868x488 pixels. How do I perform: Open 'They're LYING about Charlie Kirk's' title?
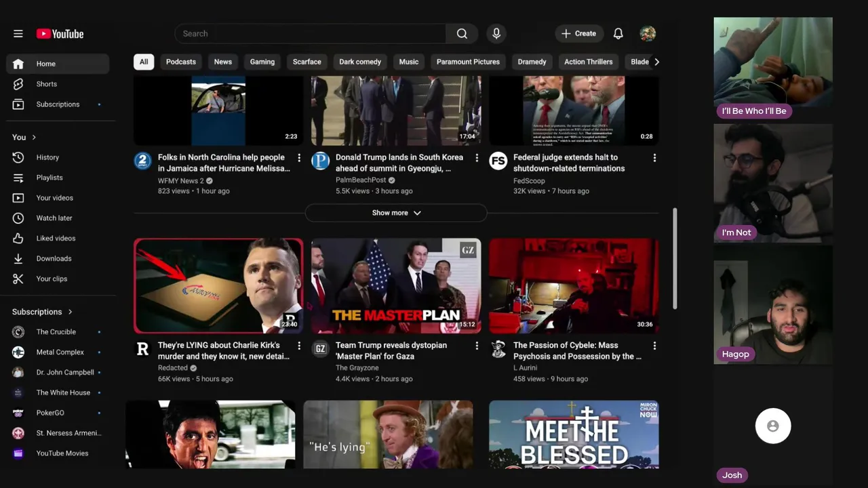click(224, 351)
